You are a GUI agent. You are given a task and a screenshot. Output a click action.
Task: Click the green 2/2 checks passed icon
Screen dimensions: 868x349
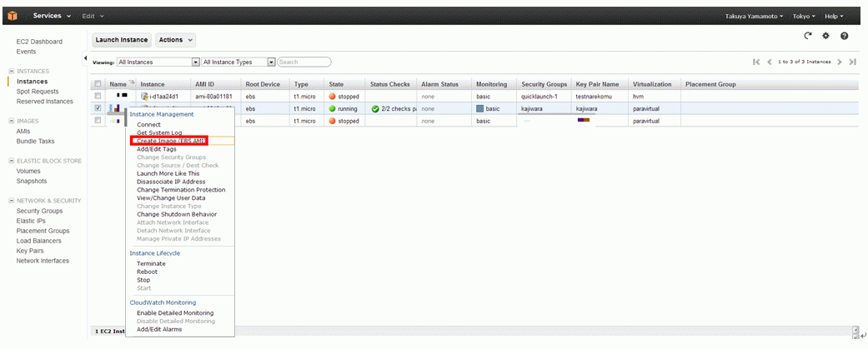pos(375,109)
